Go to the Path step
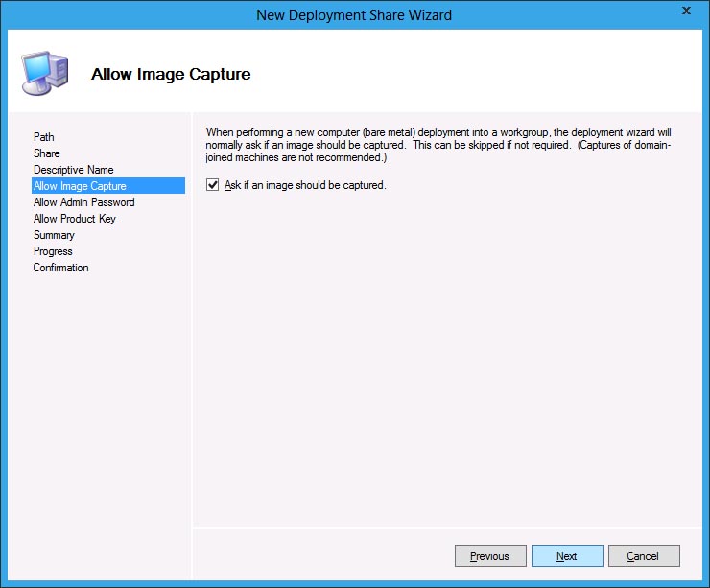This screenshot has width=710, height=588. (44, 137)
